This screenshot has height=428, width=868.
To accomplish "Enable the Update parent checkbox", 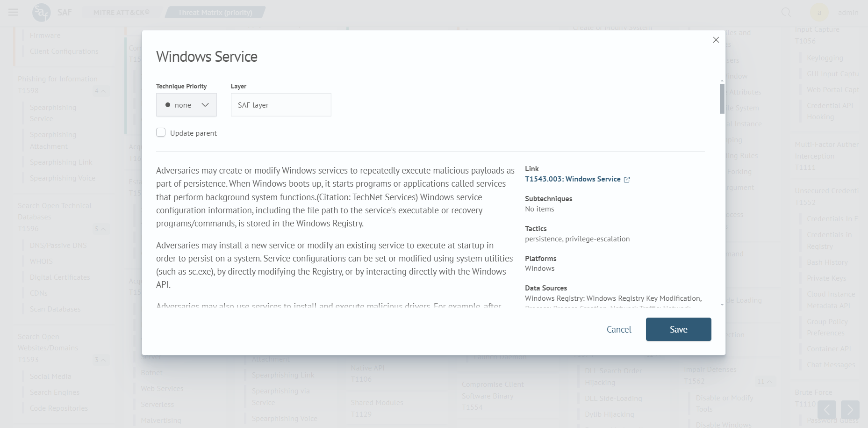I will click(x=161, y=132).
